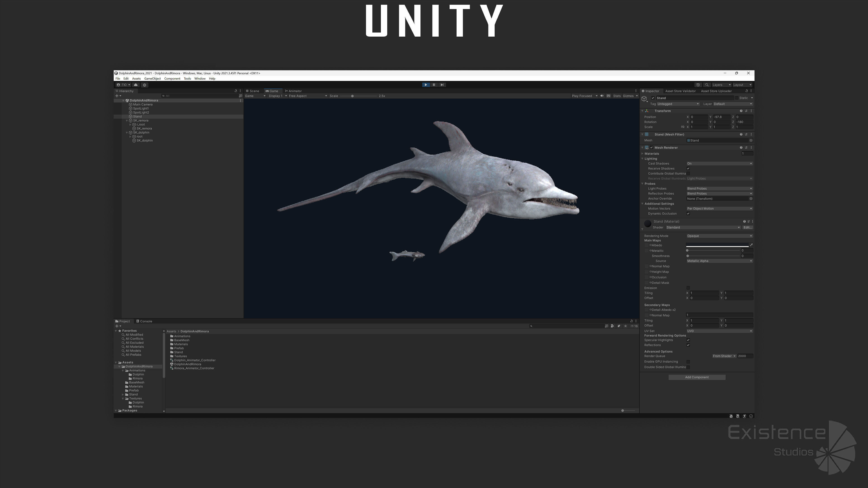The image size is (868, 488).
Task: Toggle Mesh Renderer enabled checkbox
Action: (651, 148)
